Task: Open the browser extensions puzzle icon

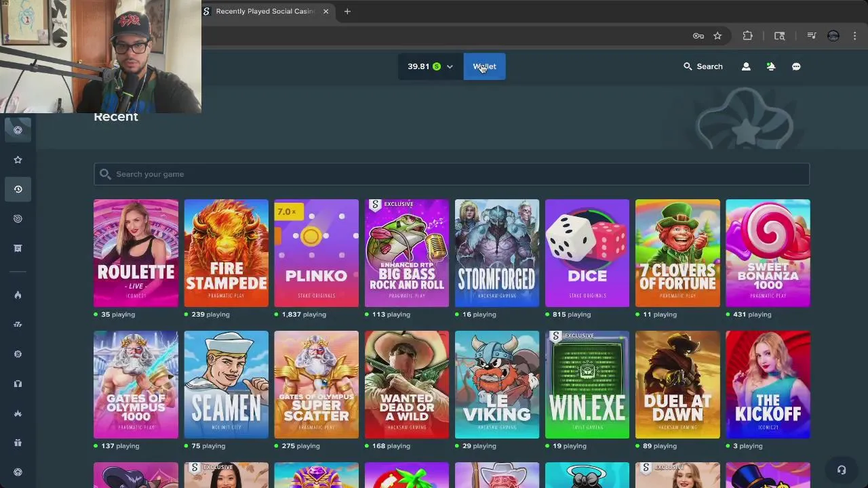Action: [748, 36]
